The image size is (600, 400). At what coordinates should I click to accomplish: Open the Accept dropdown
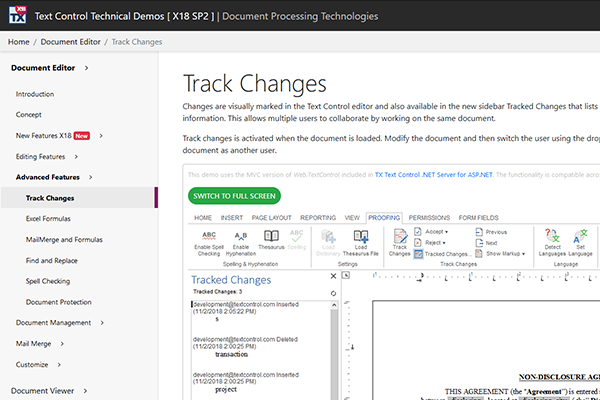point(431,232)
